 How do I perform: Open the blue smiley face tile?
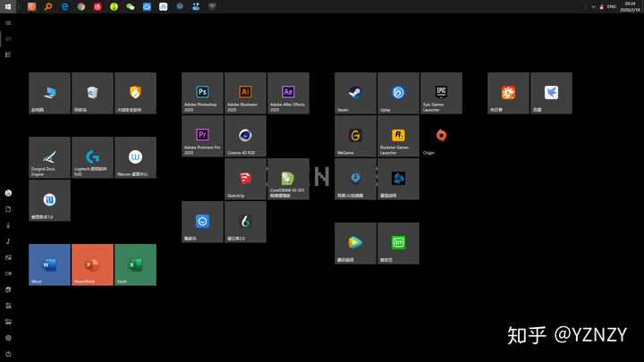click(202, 222)
